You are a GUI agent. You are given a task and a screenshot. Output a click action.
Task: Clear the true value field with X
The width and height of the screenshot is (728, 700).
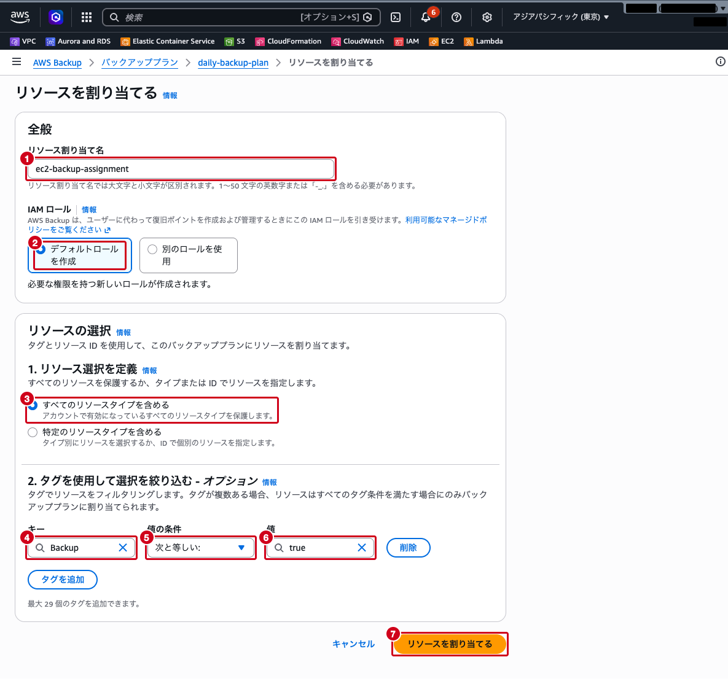click(362, 548)
